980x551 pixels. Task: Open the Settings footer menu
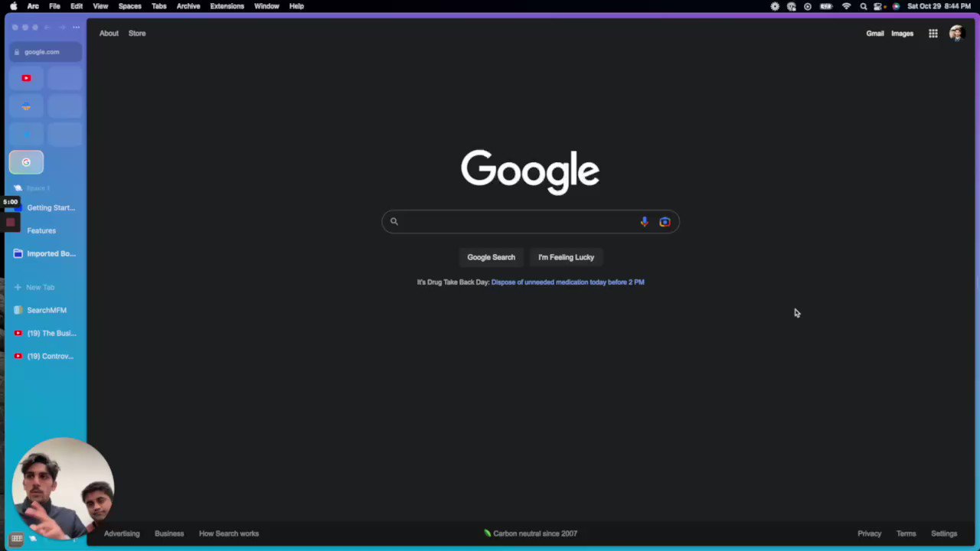point(944,533)
